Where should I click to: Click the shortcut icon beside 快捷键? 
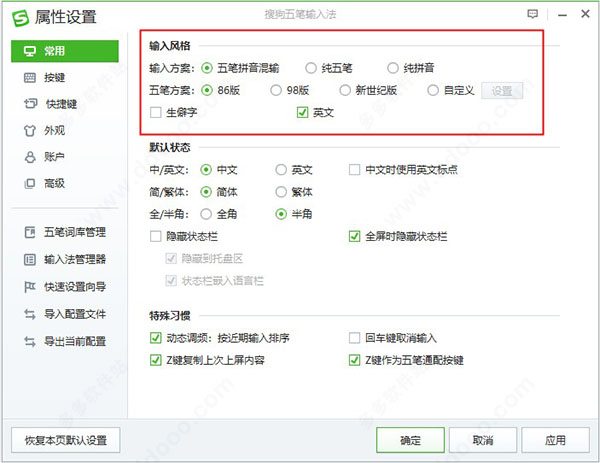(30, 103)
